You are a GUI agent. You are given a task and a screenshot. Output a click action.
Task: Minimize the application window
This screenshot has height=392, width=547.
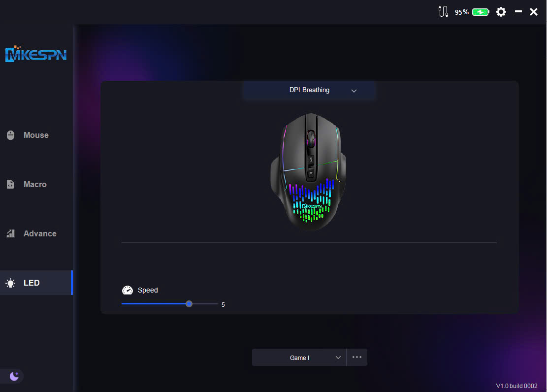point(518,12)
